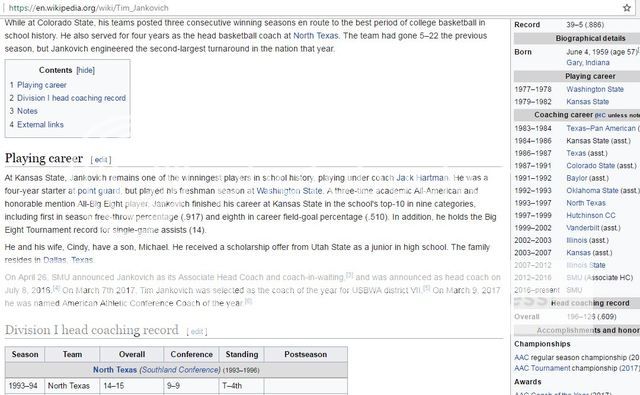Bookmark this page with the star icon
The height and width of the screenshot is (395, 640).
[x=627, y=8]
